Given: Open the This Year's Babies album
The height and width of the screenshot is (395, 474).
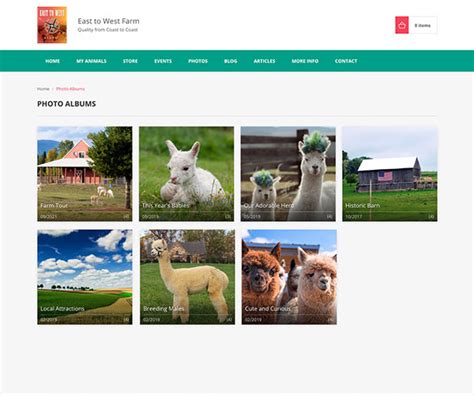Looking at the screenshot, I should point(187,174).
